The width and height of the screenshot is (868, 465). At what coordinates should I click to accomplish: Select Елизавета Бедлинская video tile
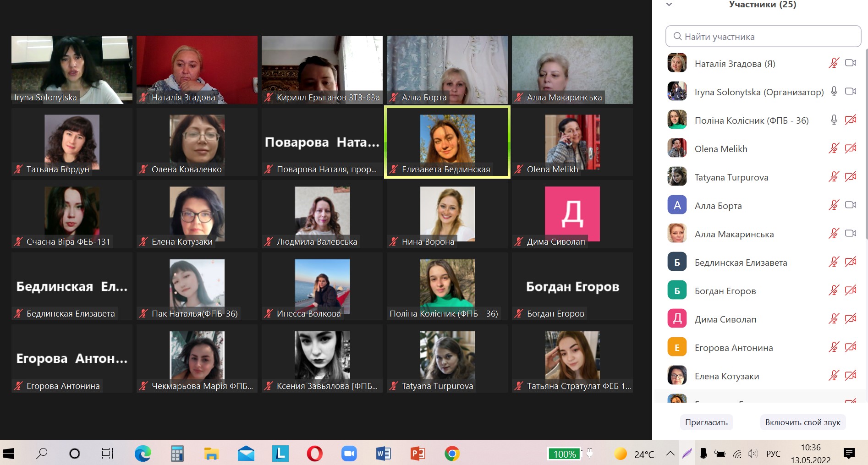tap(447, 142)
